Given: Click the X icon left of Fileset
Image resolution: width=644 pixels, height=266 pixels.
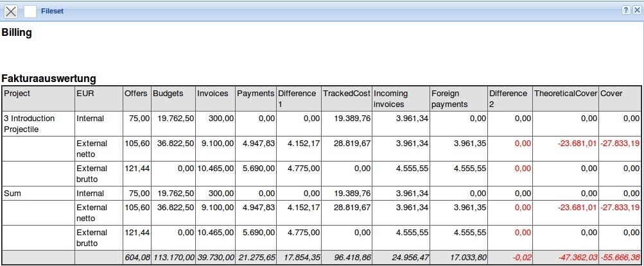Looking at the screenshot, I should pyautogui.click(x=11, y=11).
